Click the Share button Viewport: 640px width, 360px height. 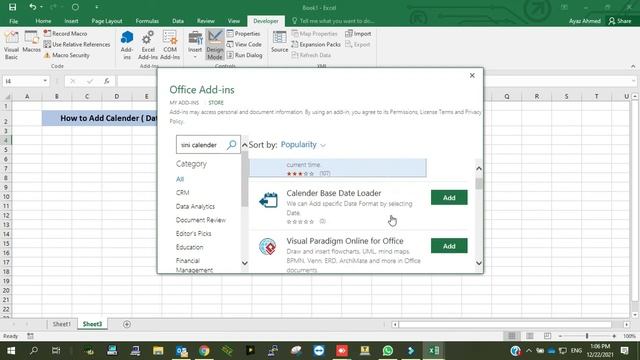pyautogui.click(x=620, y=21)
